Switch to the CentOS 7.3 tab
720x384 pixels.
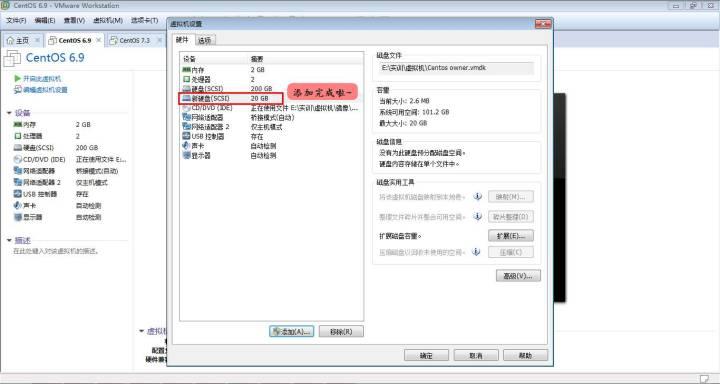click(134, 40)
